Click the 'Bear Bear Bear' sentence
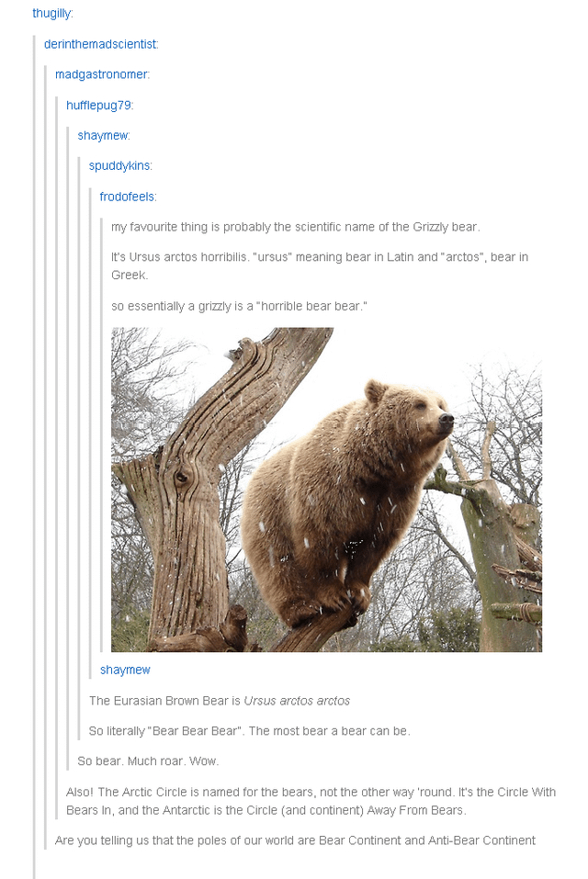588x879 pixels. click(249, 731)
